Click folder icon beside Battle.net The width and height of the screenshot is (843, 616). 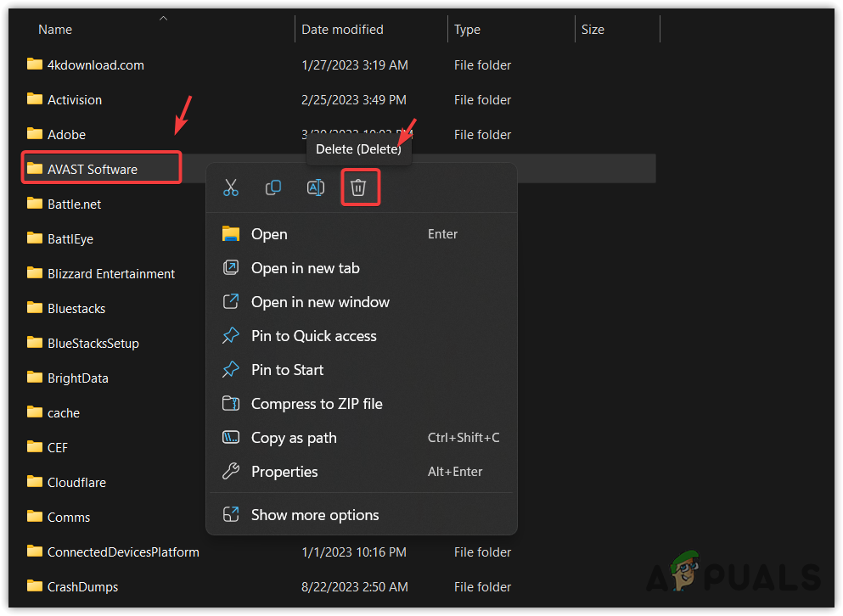click(35, 203)
